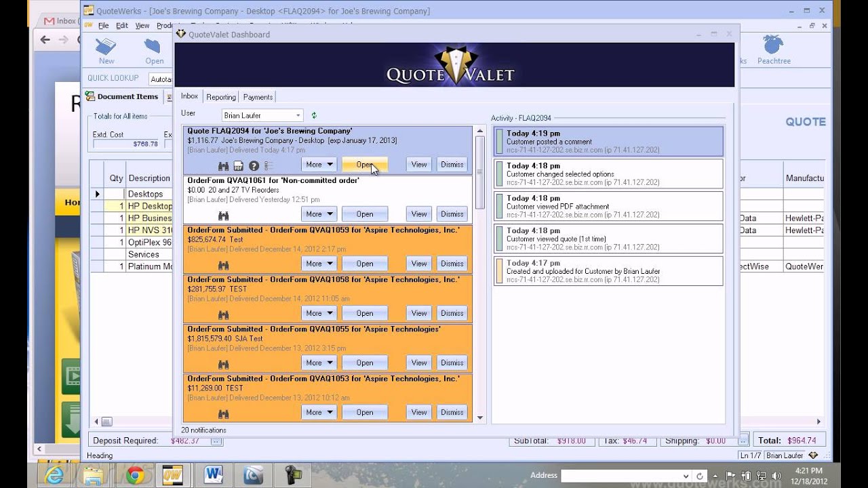Click the binoculars icon on OrderForm QVAQ1055
Viewport: 868px width, 488px height.
pos(223,364)
